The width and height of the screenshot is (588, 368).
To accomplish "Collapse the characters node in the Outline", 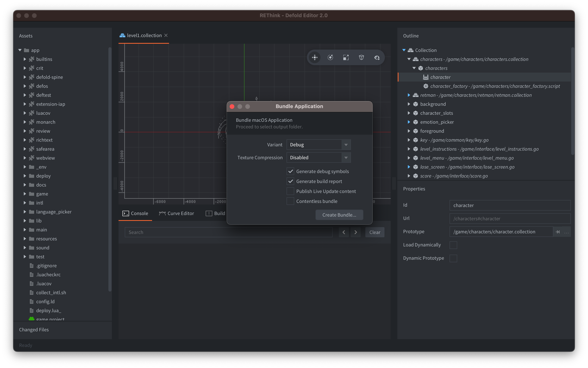I will 414,68.
